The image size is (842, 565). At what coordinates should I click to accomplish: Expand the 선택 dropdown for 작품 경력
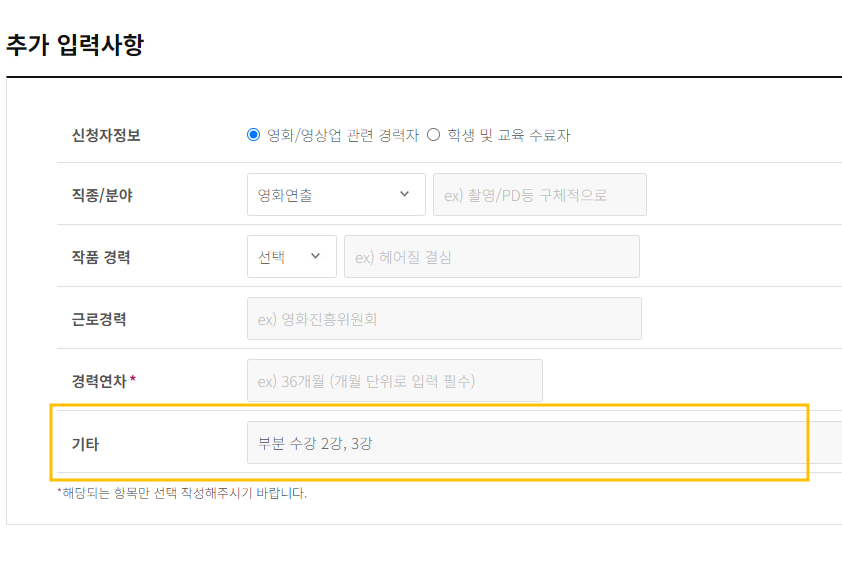[292, 257]
